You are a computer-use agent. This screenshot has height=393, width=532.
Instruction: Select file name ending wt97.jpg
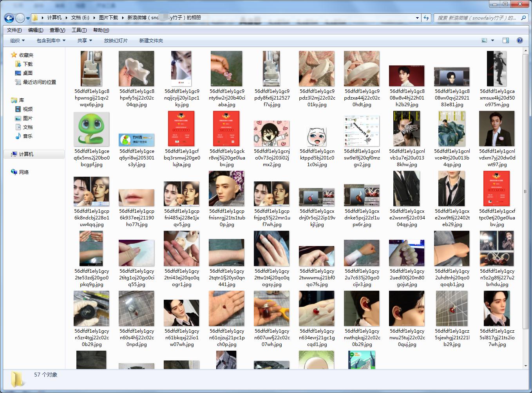[497, 158]
